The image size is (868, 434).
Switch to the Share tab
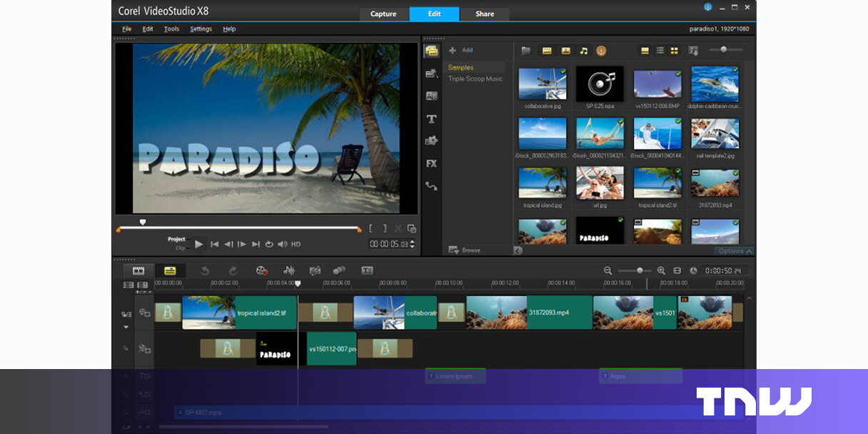pos(485,14)
